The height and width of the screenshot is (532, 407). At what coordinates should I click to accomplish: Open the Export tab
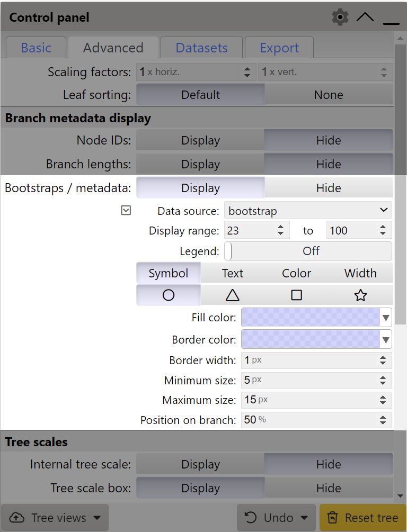(x=279, y=48)
